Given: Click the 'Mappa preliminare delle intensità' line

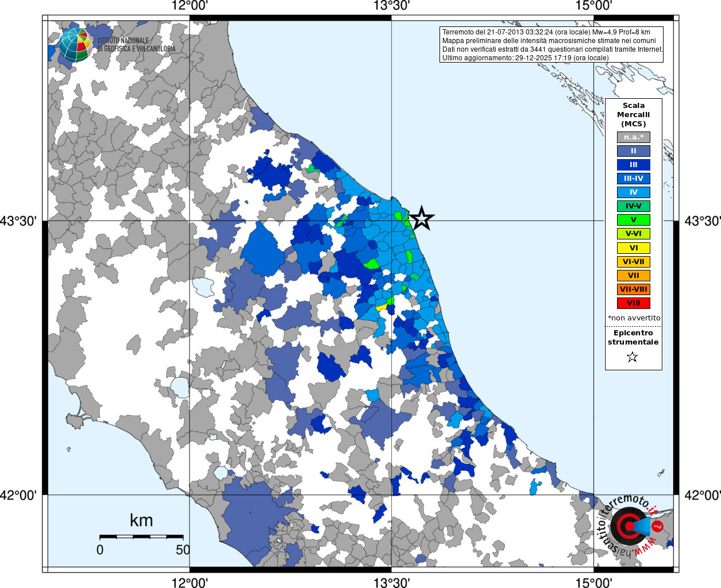Looking at the screenshot, I should [x=549, y=41].
